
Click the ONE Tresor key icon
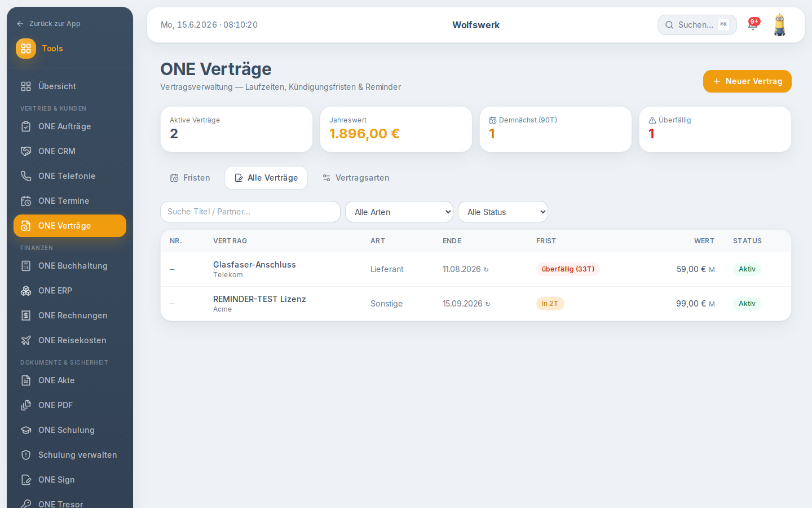26,503
